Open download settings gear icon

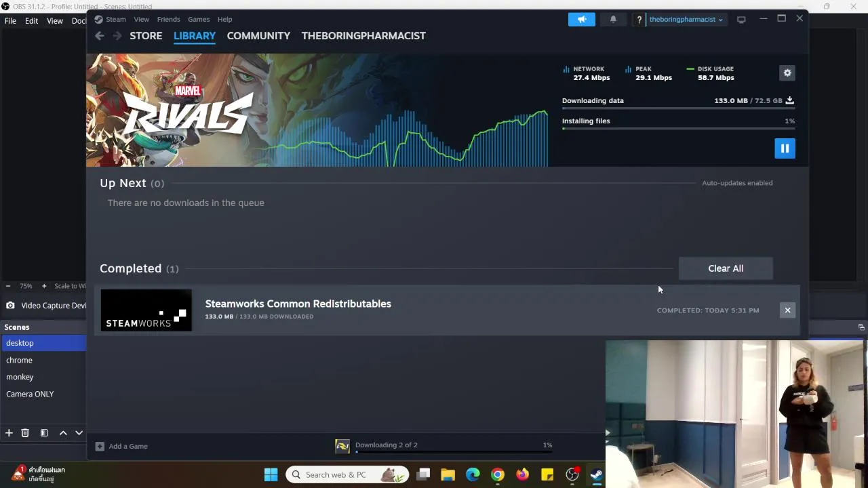tap(787, 73)
